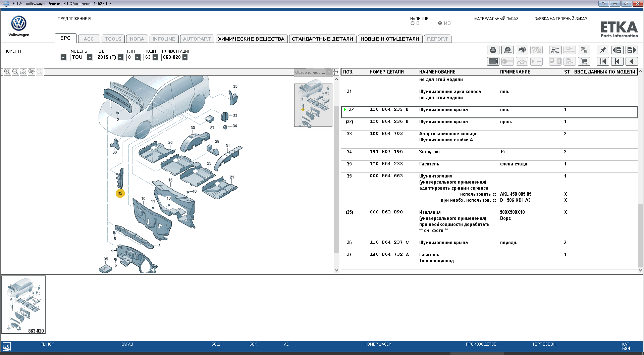
Task: Click the printer icon in toolbar
Action: 493,50
